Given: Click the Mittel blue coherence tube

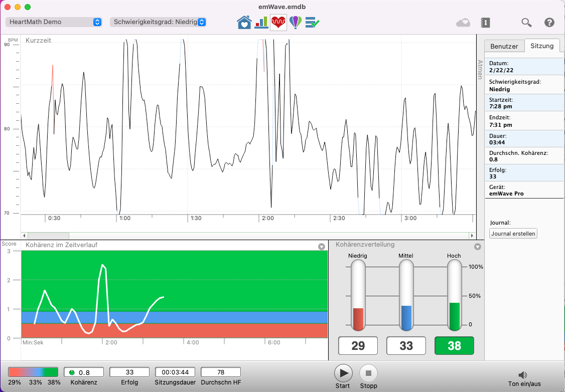Looking at the screenshot, I should coord(406,295).
